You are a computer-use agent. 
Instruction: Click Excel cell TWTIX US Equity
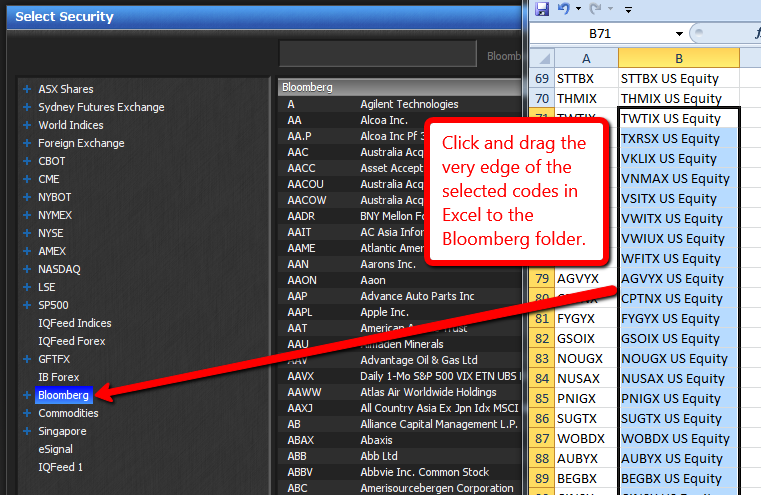tap(679, 118)
